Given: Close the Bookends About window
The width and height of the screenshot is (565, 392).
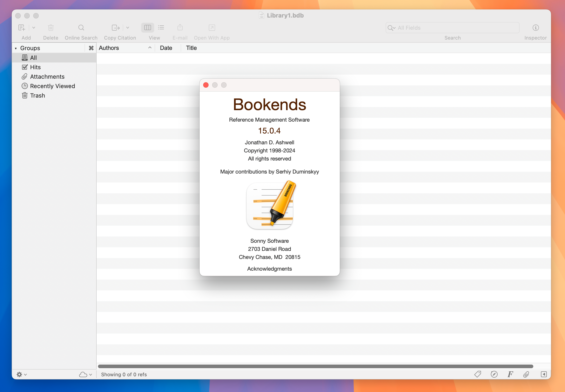Looking at the screenshot, I should [x=206, y=85].
